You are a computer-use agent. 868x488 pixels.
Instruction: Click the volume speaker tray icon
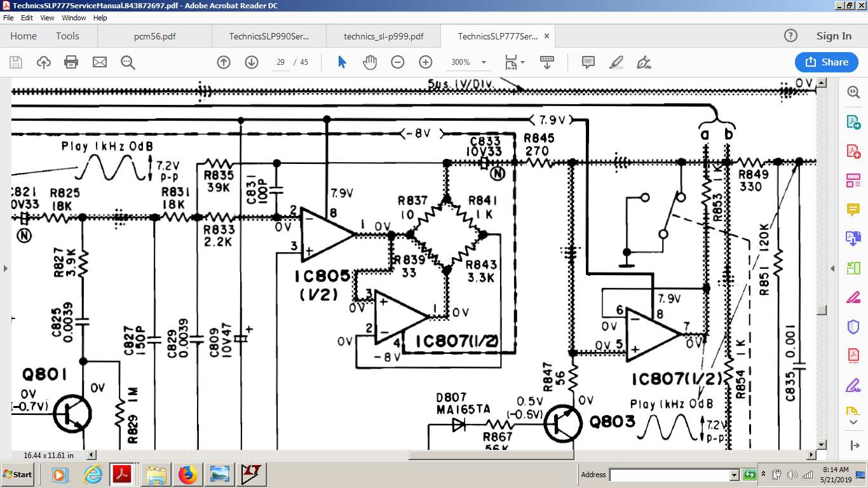[x=792, y=475]
